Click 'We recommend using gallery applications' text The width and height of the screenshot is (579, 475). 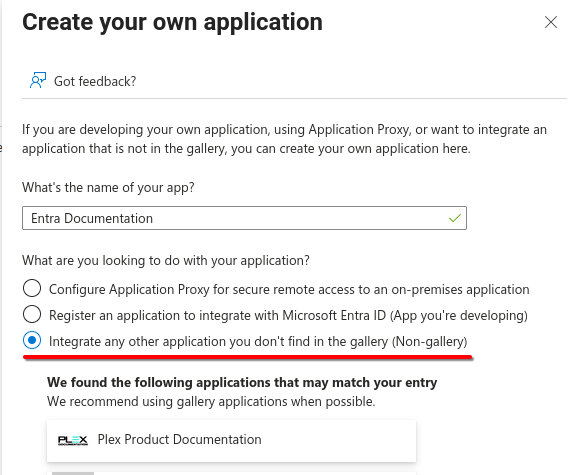(211, 401)
